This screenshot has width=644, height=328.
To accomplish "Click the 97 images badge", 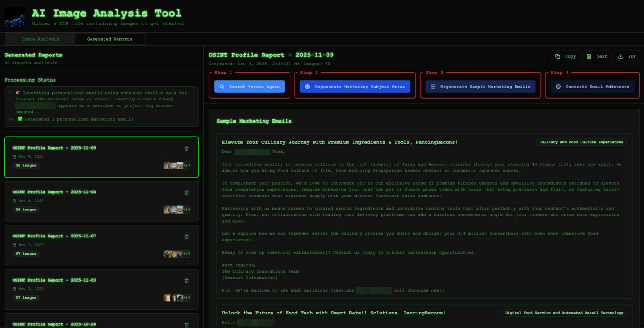I will pyautogui.click(x=26, y=254).
